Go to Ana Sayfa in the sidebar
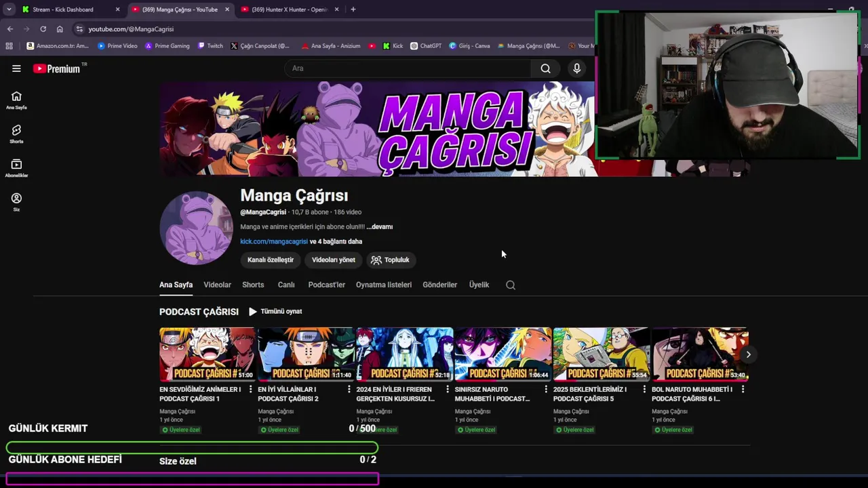The height and width of the screenshot is (488, 868). tap(16, 100)
